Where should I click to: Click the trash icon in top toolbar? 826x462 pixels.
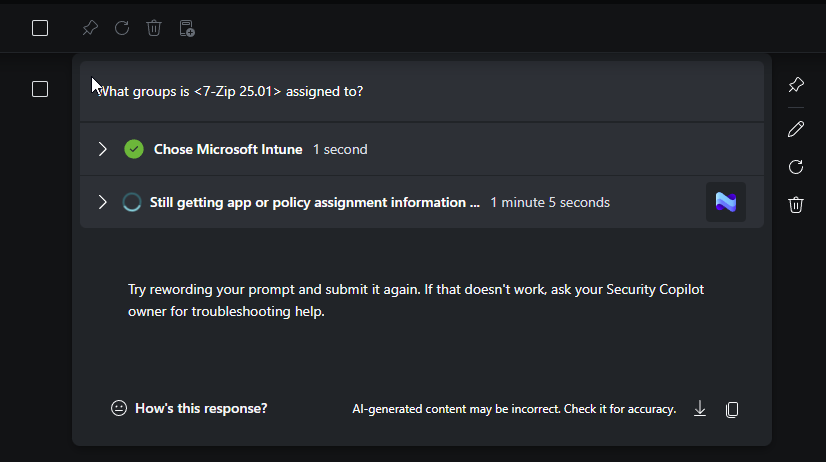[154, 28]
